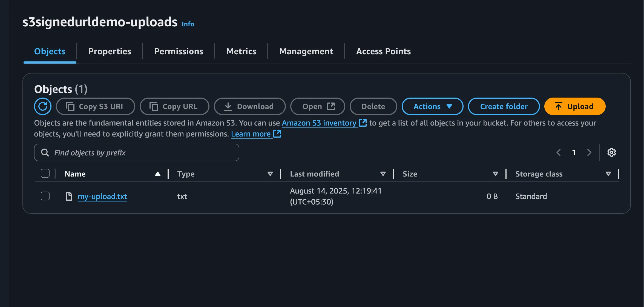Select all objects with header checkbox
644x307 pixels.
pos(45,174)
